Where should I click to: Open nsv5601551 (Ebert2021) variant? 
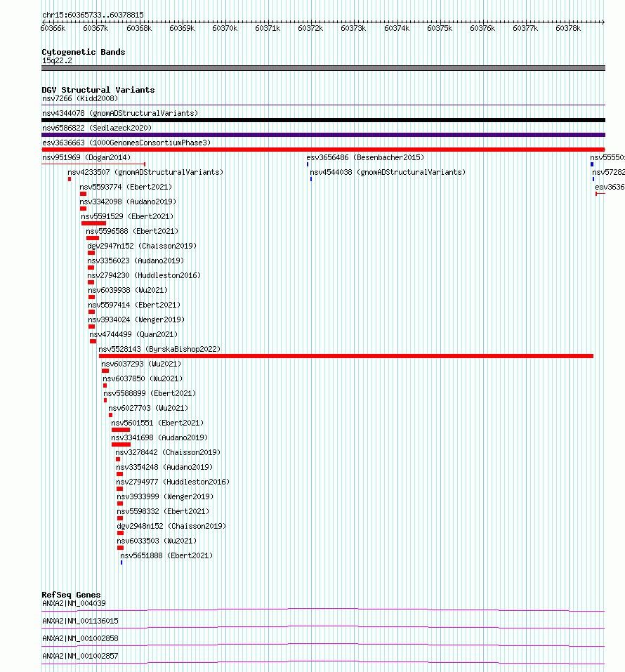coord(157,423)
